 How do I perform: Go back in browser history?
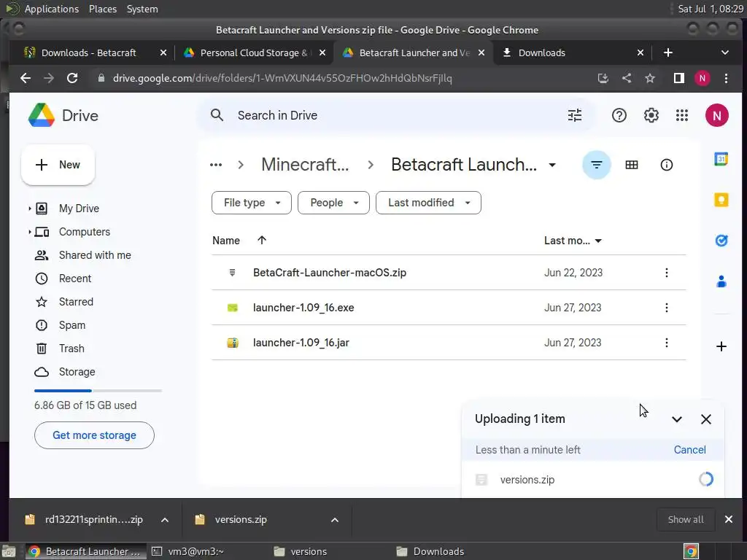26,78
